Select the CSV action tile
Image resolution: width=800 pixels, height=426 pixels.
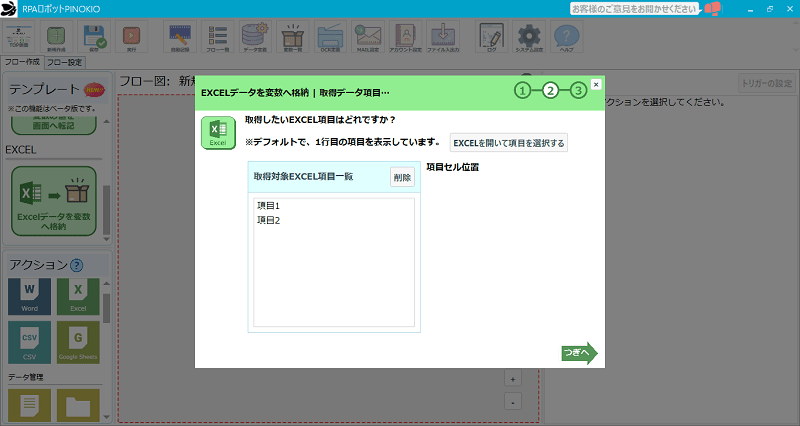(x=30, y=342)
